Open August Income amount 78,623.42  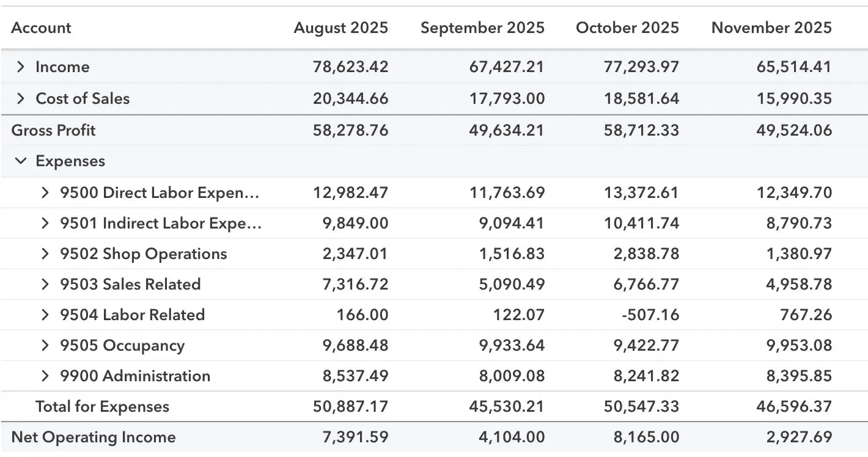(350, 67)
